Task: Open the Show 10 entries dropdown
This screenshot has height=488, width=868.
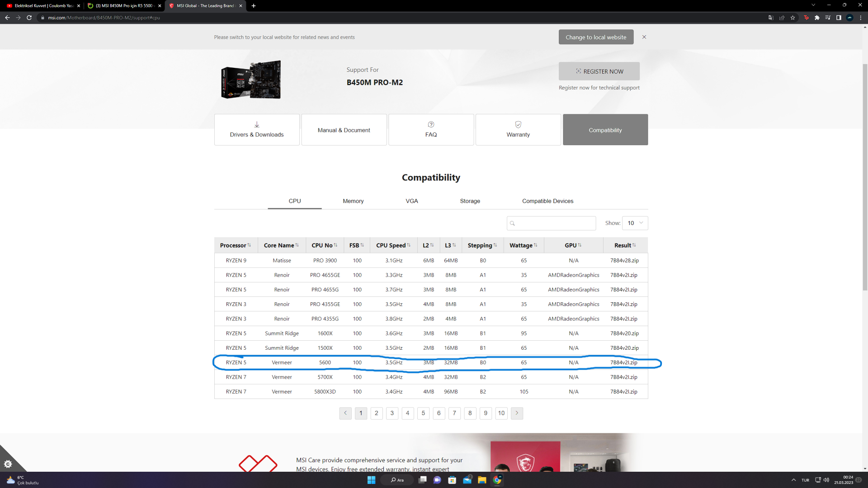Action: point(635,223)
